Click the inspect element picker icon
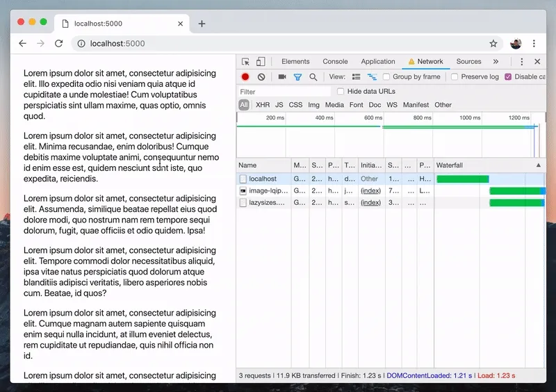The width and height of the screenshot is (556, 392). tap(245, 62)
